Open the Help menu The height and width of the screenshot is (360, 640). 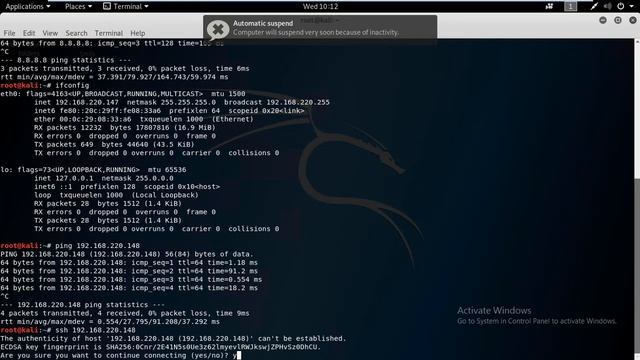point(138,33)
